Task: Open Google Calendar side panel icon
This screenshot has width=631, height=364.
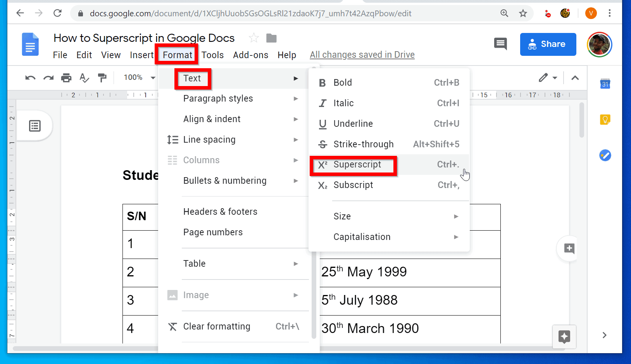Action: 605,83
